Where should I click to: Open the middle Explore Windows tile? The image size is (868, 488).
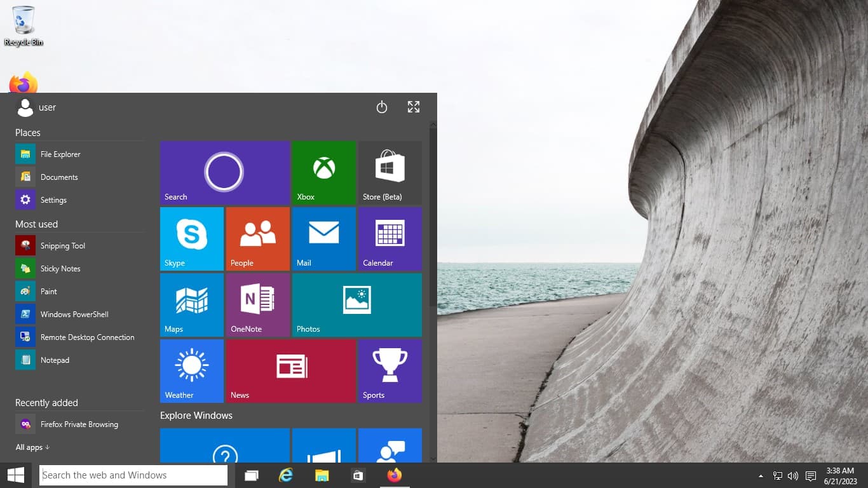(x=324, y=445)
